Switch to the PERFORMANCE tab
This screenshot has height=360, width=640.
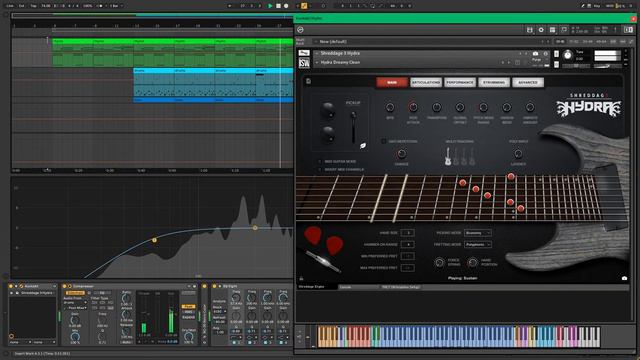460,82
